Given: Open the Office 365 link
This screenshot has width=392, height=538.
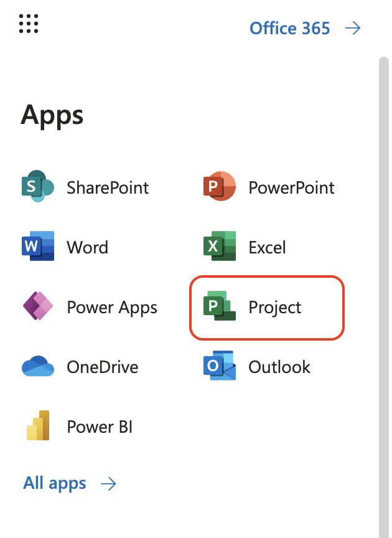Looking at the screenshot, I should [290, 28].
